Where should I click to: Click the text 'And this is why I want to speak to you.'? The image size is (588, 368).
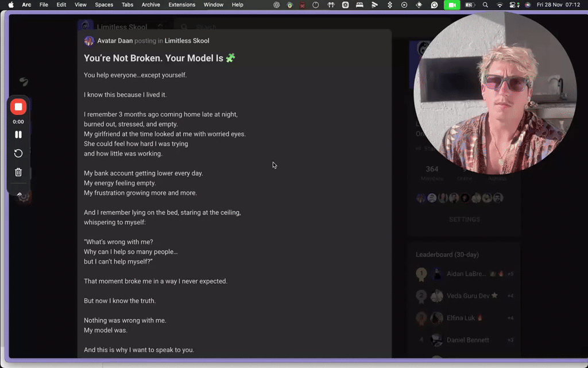click(139, 350)
